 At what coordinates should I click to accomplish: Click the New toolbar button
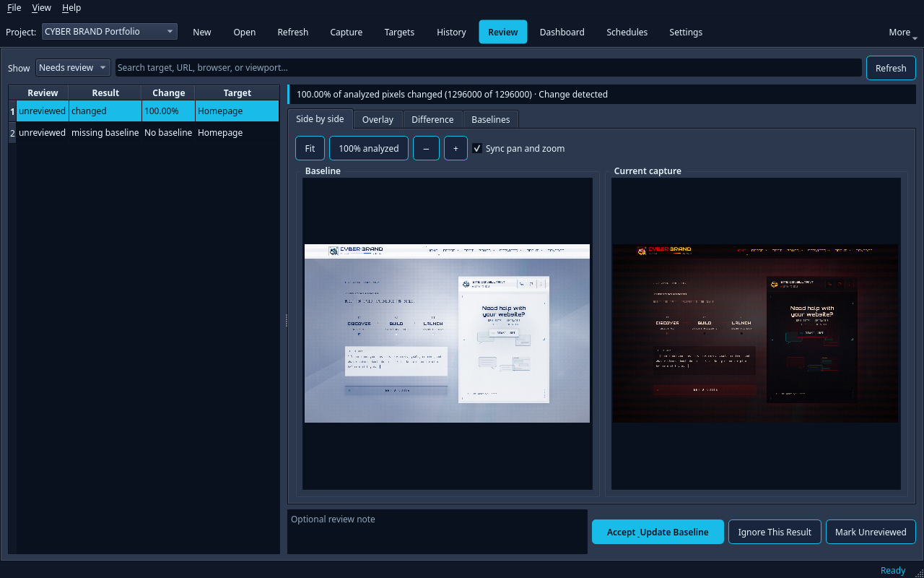[x=202, y=32]
